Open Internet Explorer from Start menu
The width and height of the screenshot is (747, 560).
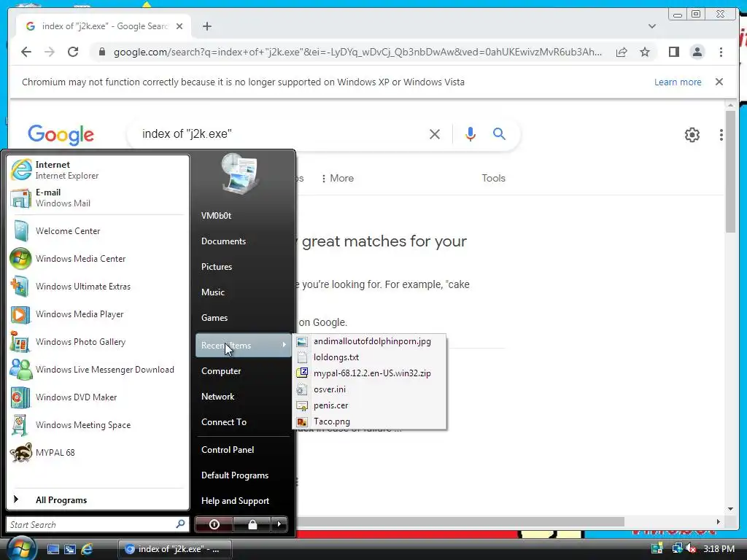coord(98,170)
